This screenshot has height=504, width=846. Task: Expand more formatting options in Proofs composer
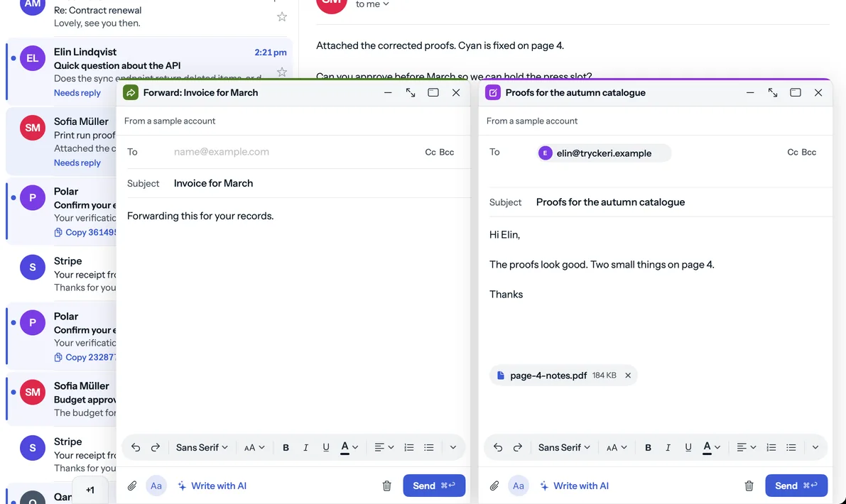click(815, 447)
